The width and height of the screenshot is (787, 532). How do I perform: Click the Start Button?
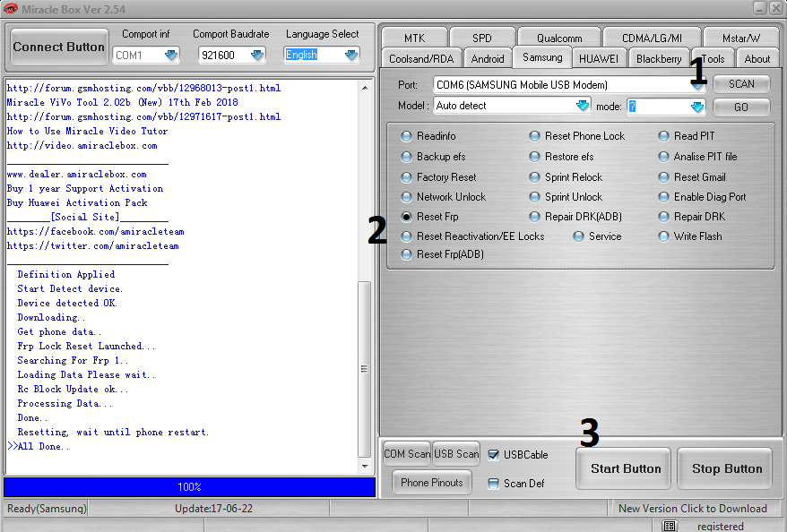[623, 468]
